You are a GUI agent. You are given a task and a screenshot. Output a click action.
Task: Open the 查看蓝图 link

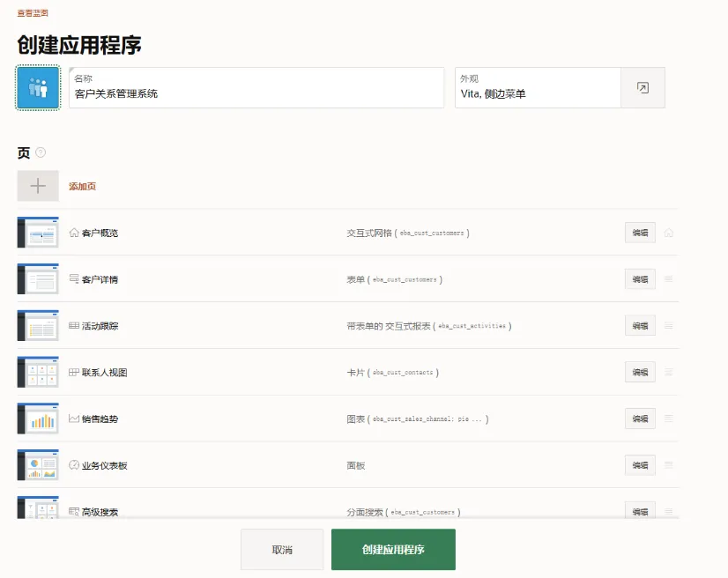coord(33,13)
